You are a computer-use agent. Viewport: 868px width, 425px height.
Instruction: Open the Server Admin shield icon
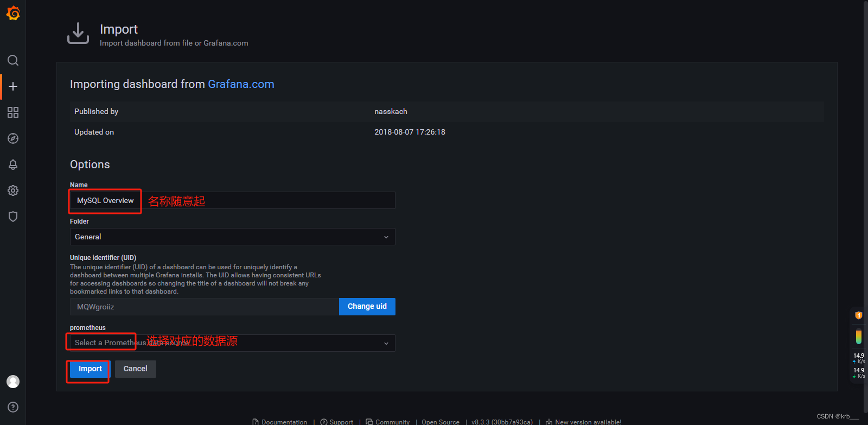13,217
